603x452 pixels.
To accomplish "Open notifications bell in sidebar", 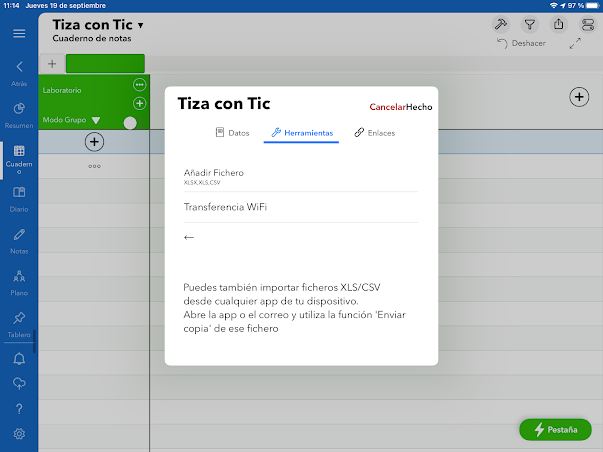I will tap(19, 359).
